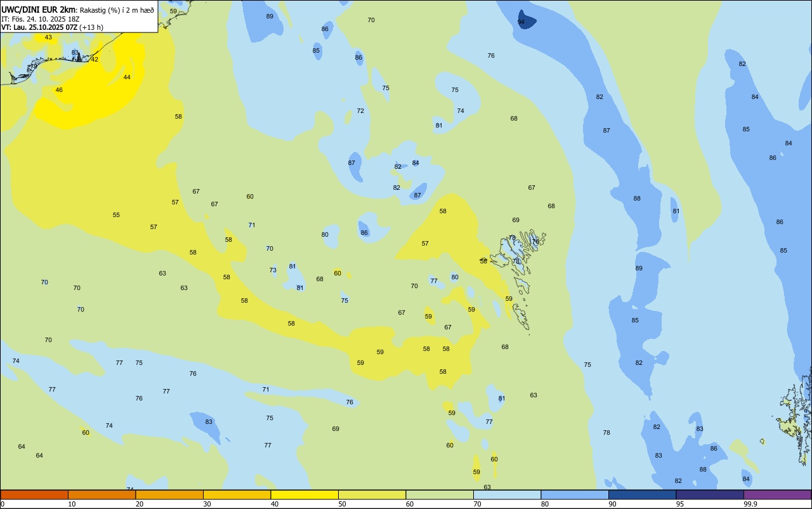The image size is (812, 509).
Task: Select the 95–99.9 navy legend swatch
Action: pos(710,494)
